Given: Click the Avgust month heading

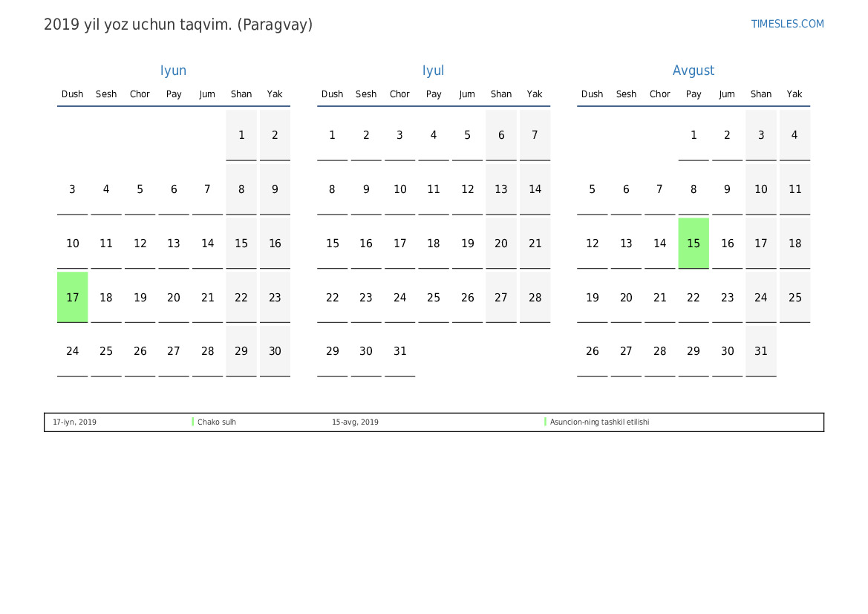Looking at the screenshot, I should click(693, 71).
